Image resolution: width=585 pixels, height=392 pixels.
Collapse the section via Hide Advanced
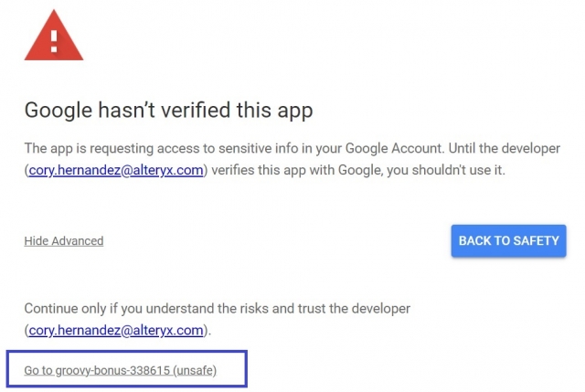coord(63,241)
